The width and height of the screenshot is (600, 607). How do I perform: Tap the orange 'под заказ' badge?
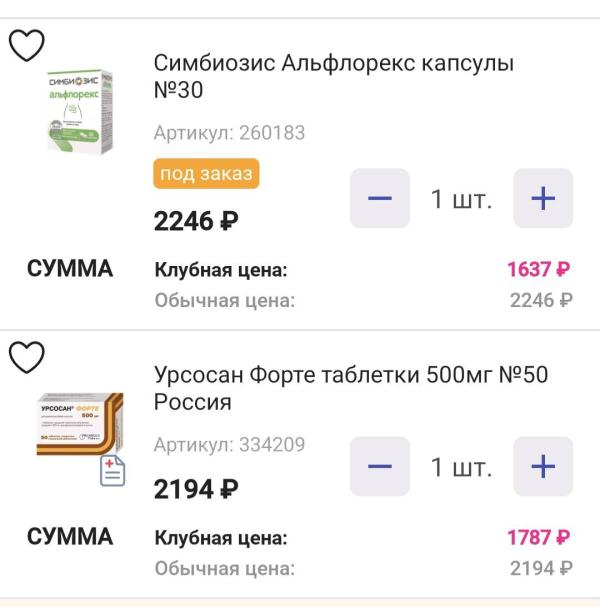click(x=206, y=174)
